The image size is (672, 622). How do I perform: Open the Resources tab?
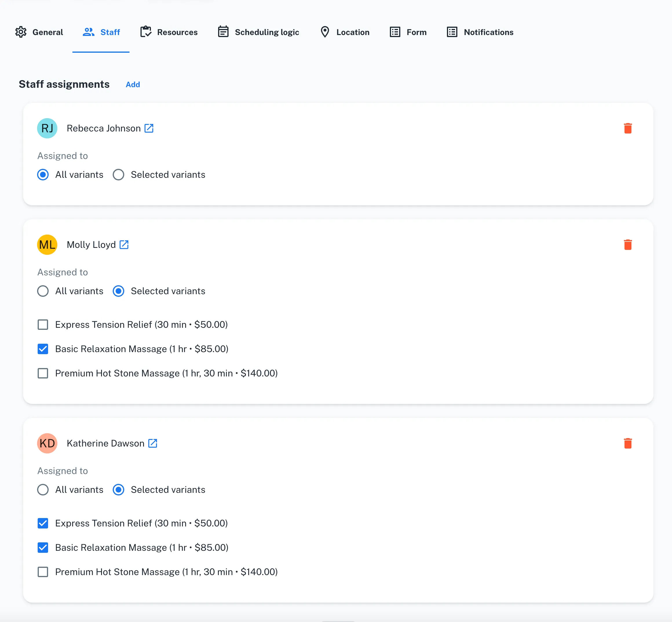(169, 32)
